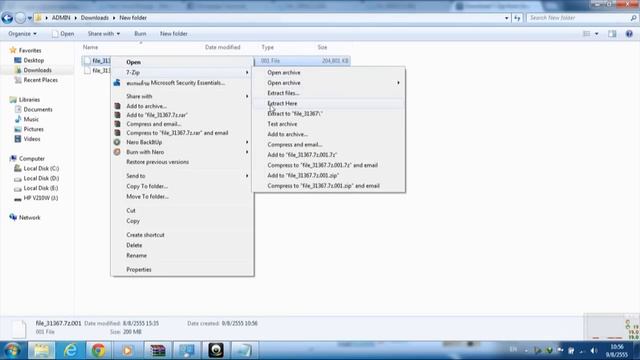640x360 pixels.
Task: Choose Extract files... in 7-Zip submenu
Action: [x=329, y=93]
